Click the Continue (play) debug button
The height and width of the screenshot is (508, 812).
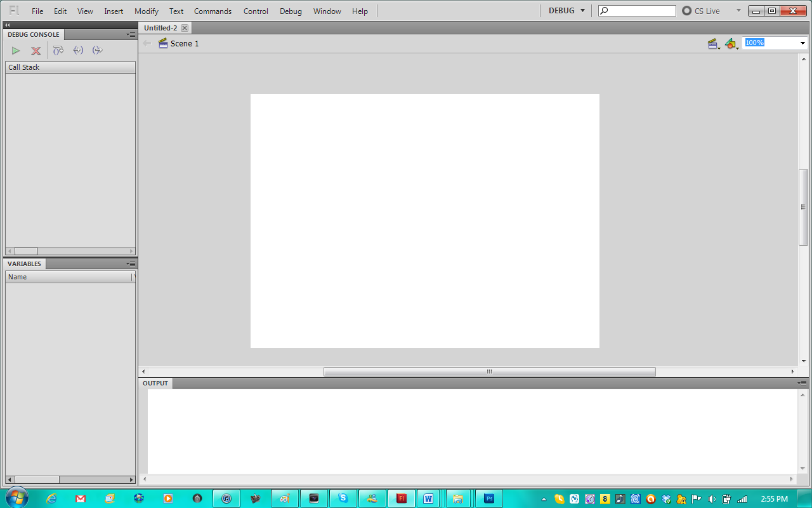tap(16, 50)
